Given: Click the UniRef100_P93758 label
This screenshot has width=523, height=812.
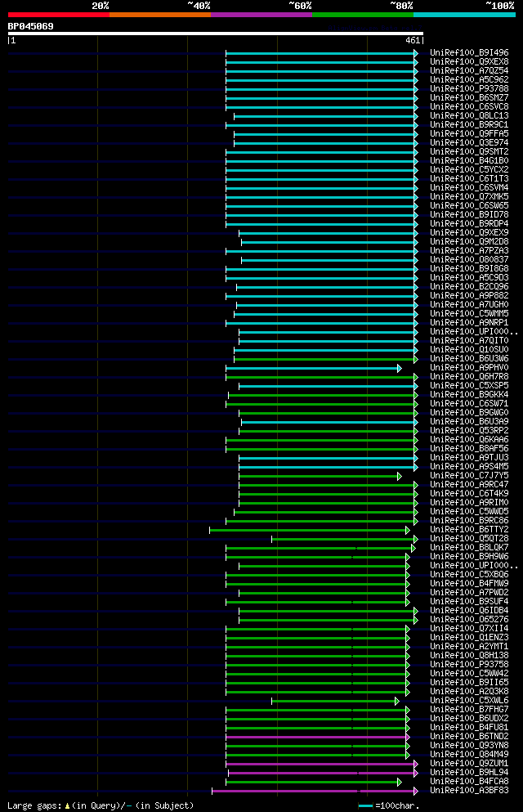Looking at the screenshot, I should pyautogui.click(x=469, y=665).
